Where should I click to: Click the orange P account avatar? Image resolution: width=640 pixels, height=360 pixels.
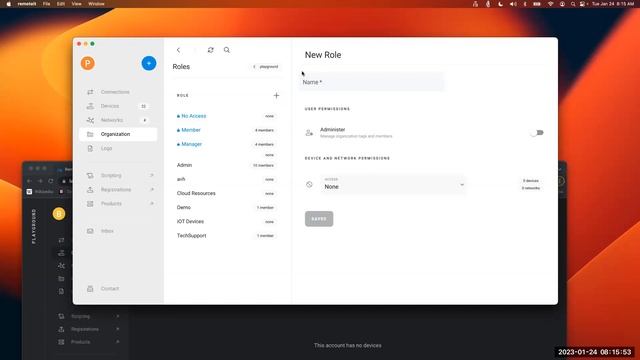[x=87, y=63]
